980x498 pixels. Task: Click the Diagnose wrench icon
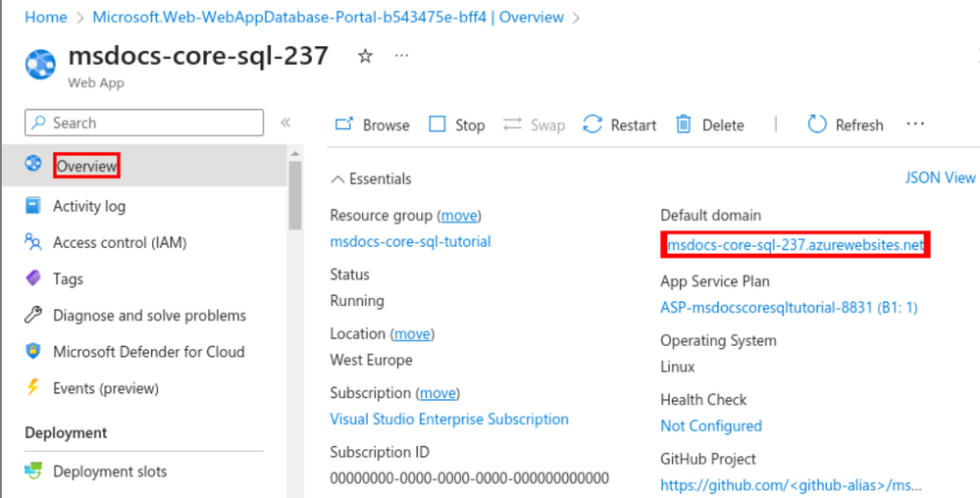pos(33,315)
